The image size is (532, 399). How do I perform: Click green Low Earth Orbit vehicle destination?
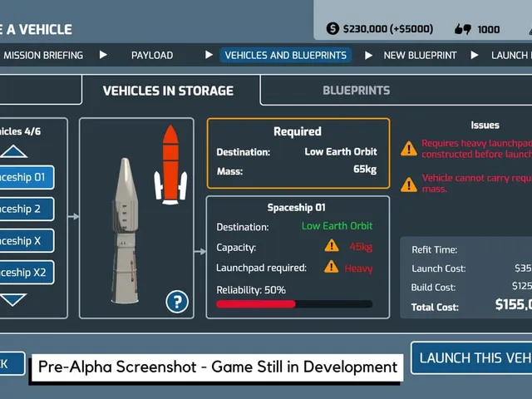tap(337, 226)
